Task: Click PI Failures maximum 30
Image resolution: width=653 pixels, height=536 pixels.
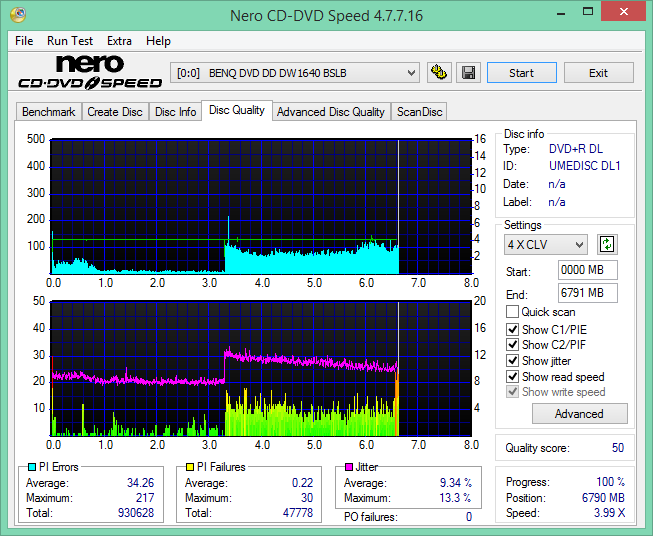Action: 307,498
